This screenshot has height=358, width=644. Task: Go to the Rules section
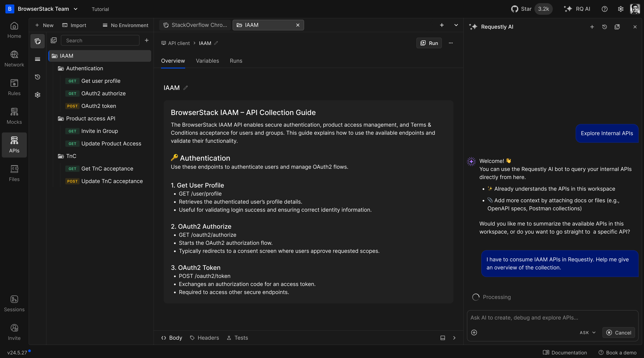coord(14,87)
